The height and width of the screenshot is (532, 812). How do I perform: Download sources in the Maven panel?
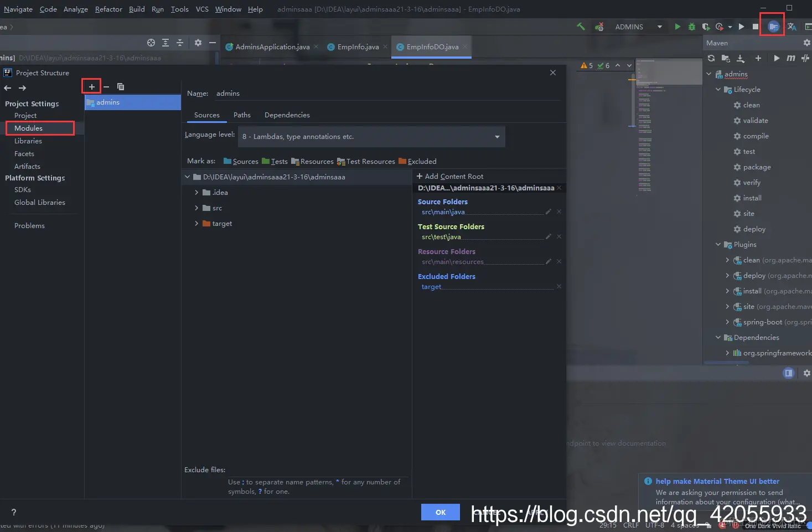741,58
